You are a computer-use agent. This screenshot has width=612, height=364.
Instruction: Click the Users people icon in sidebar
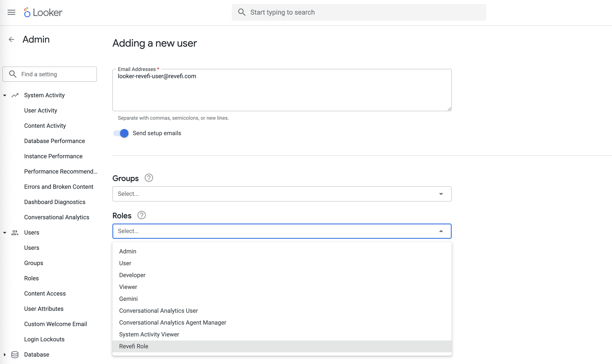(x=15, y=232)
